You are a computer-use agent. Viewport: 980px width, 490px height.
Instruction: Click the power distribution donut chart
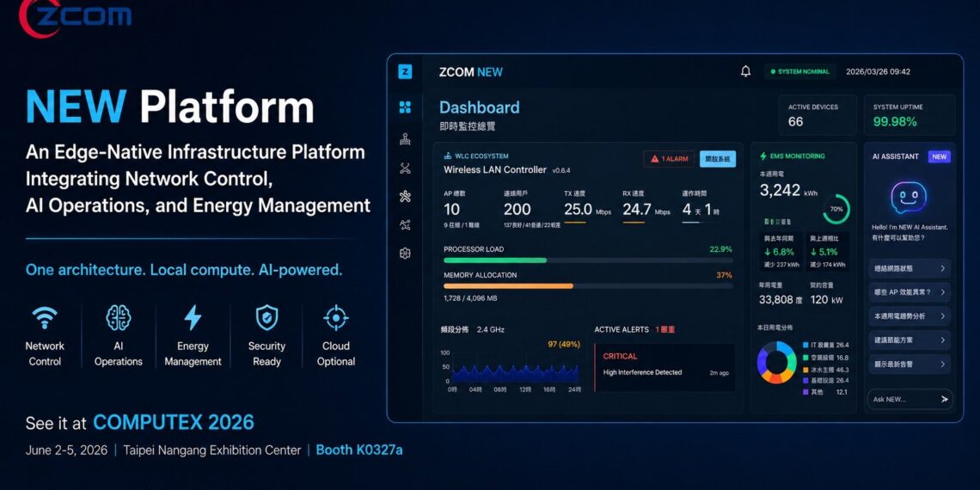(776, 363)
